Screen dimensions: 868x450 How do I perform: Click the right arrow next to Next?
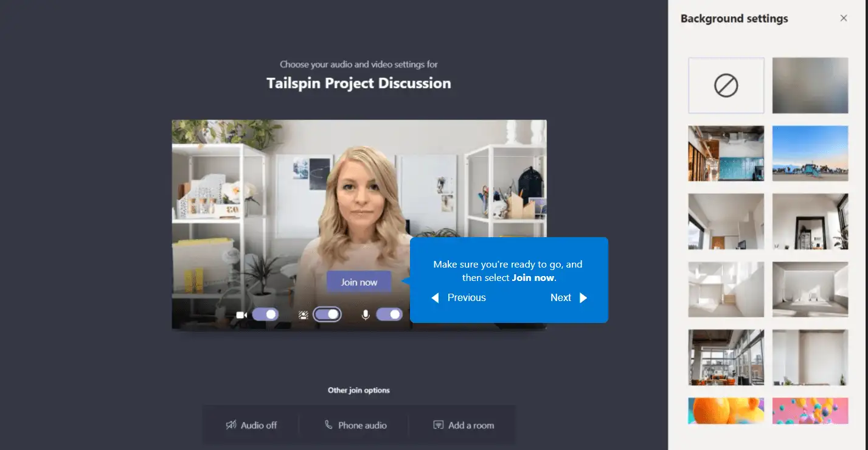click(x=583, y=297)
